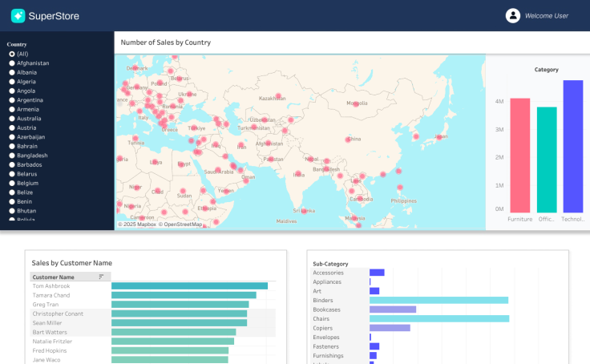This screenshot has height=364, width=590.
Task: Filter by Australia radio button
Action: (x=12, y=119)
